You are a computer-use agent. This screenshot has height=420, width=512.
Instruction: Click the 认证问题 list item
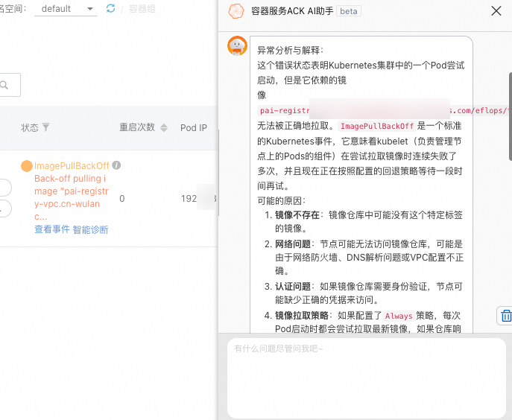tap(369, 293)
